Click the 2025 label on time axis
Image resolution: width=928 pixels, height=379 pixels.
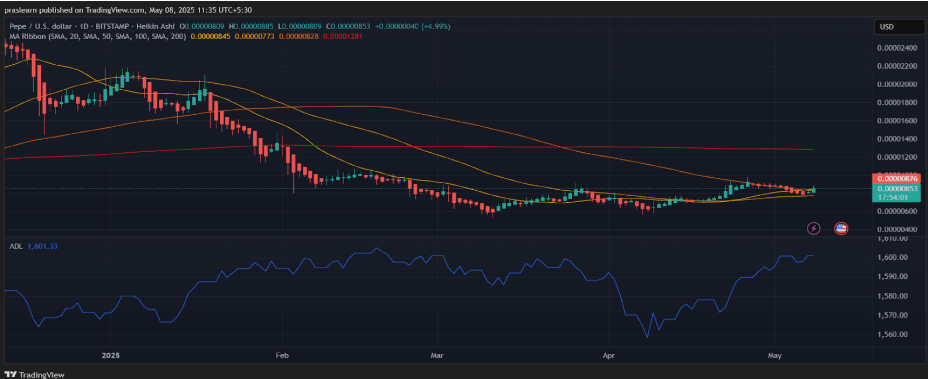tap(111, 356)
